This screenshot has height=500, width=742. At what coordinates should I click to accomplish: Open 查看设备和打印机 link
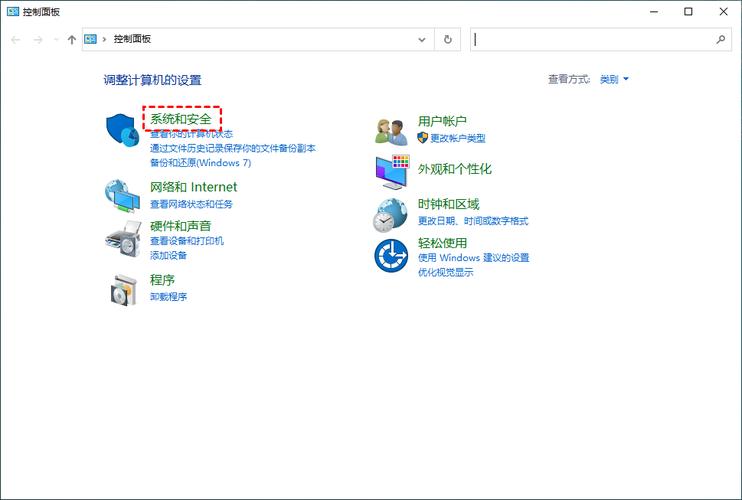point(187,241)
